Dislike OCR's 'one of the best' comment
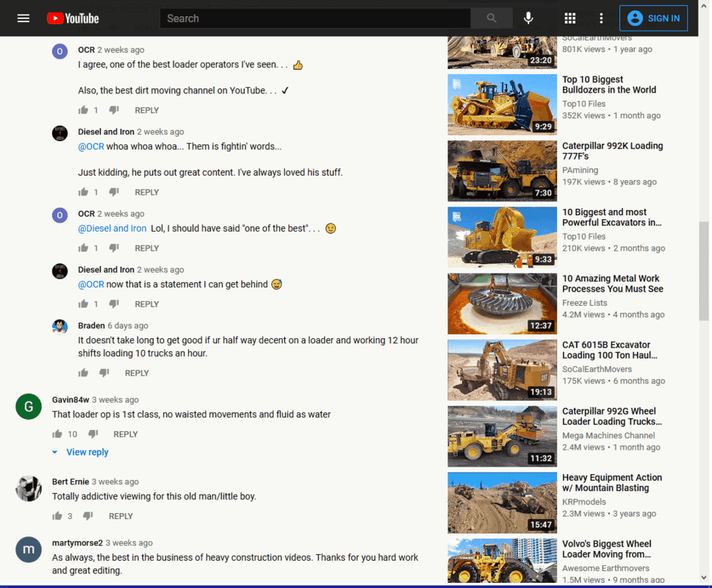 (114, 248)
